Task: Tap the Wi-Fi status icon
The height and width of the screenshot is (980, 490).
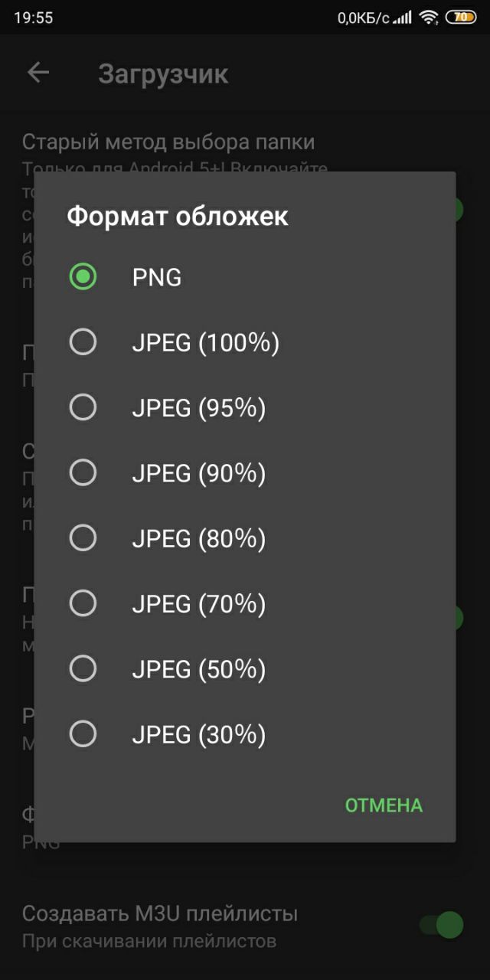Action: tap(429, 17)
